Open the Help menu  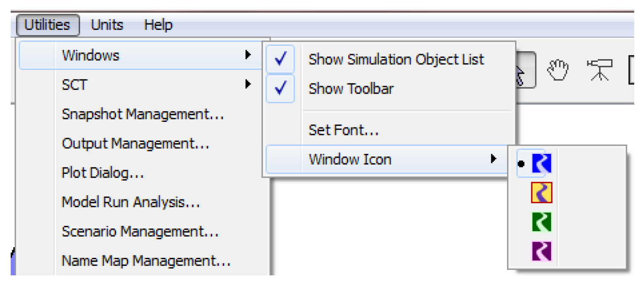[158, 25]
